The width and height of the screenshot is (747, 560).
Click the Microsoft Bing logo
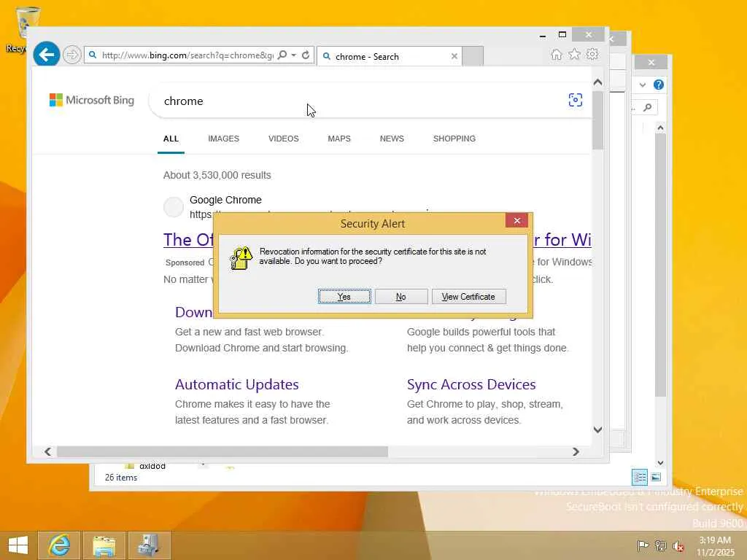click(x=92, y=100)
